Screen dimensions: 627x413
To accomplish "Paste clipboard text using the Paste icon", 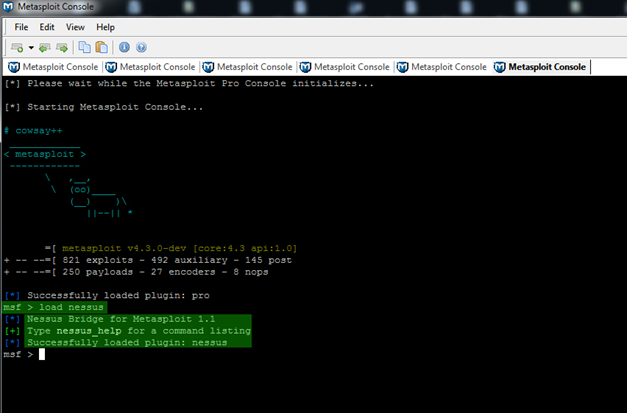I will [x=102, y=47].
